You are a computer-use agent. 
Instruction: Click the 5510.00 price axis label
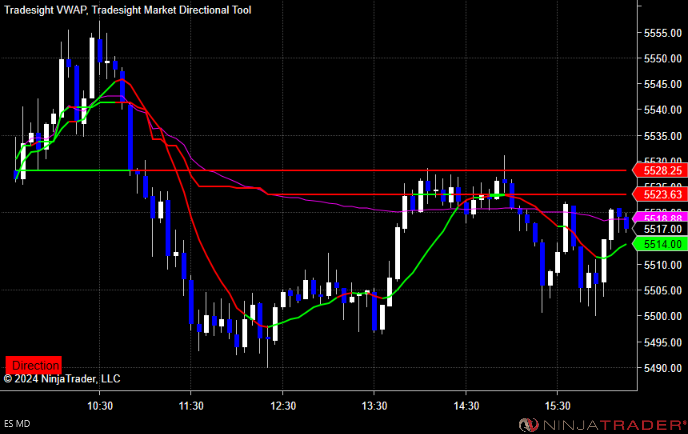tap(663, 265)
